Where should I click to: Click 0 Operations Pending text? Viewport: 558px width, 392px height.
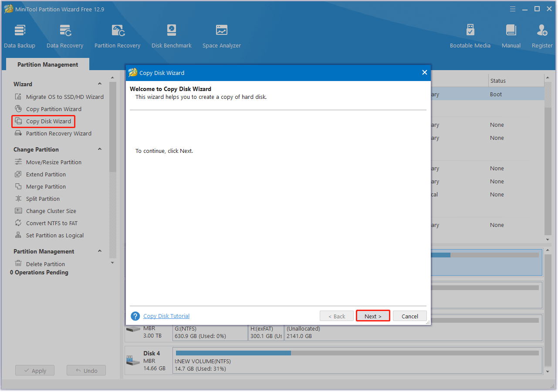(x=39, y=272)
